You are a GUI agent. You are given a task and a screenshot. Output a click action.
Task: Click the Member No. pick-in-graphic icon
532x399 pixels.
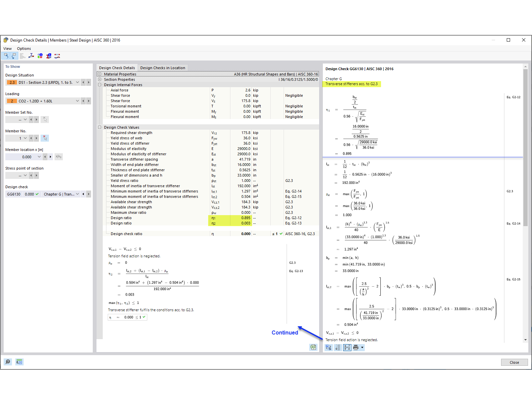[x=45, y=138]
